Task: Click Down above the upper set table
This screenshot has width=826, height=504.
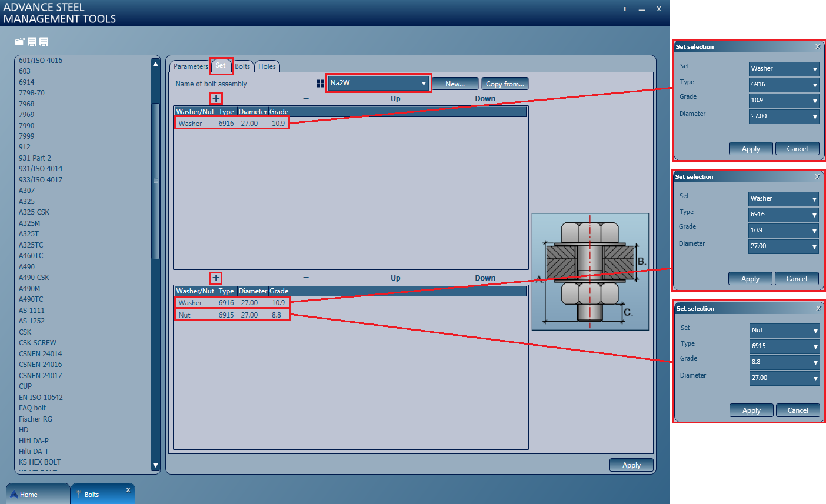Action: [485, 99]
